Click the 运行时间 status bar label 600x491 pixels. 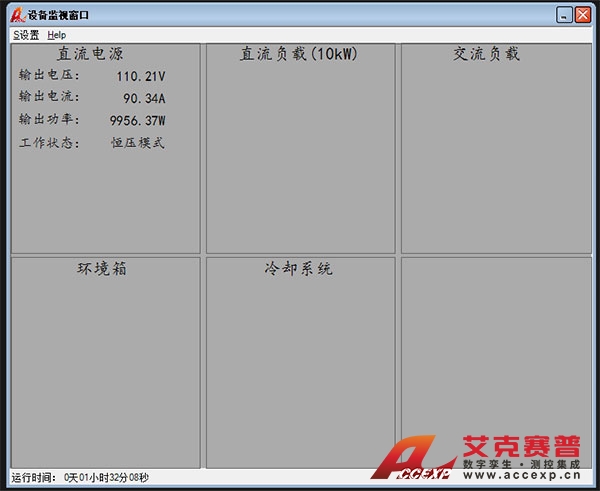(x=34, y=478)
